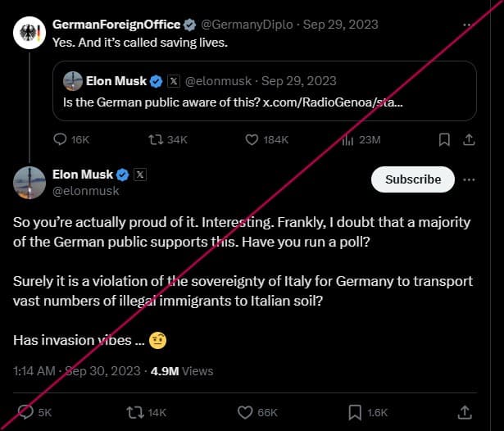The image size is (504, 431).
Task: View analytics on the 23M views post
Action: pos(347,140)
